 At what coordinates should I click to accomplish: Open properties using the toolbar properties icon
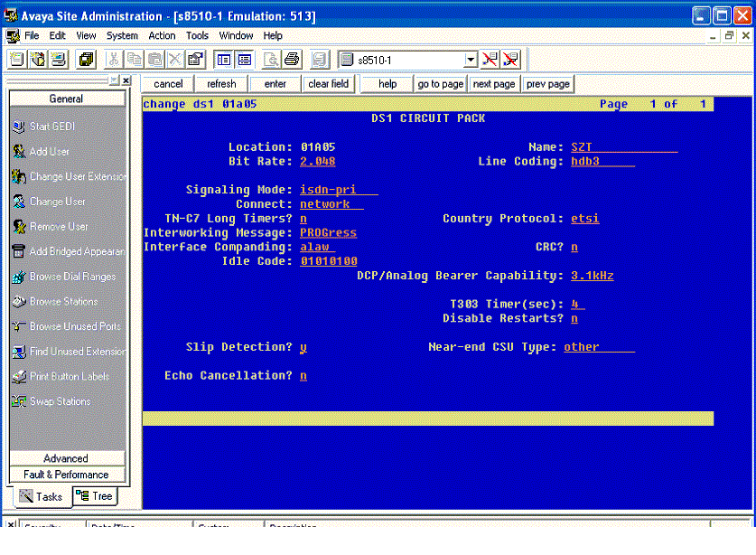coord(196,60)
